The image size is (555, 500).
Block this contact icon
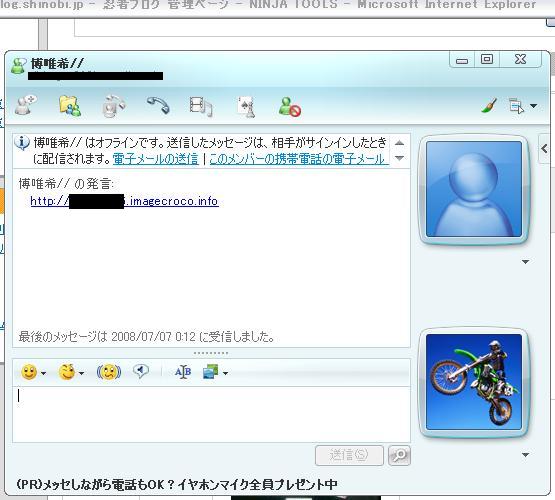(290, 107)
